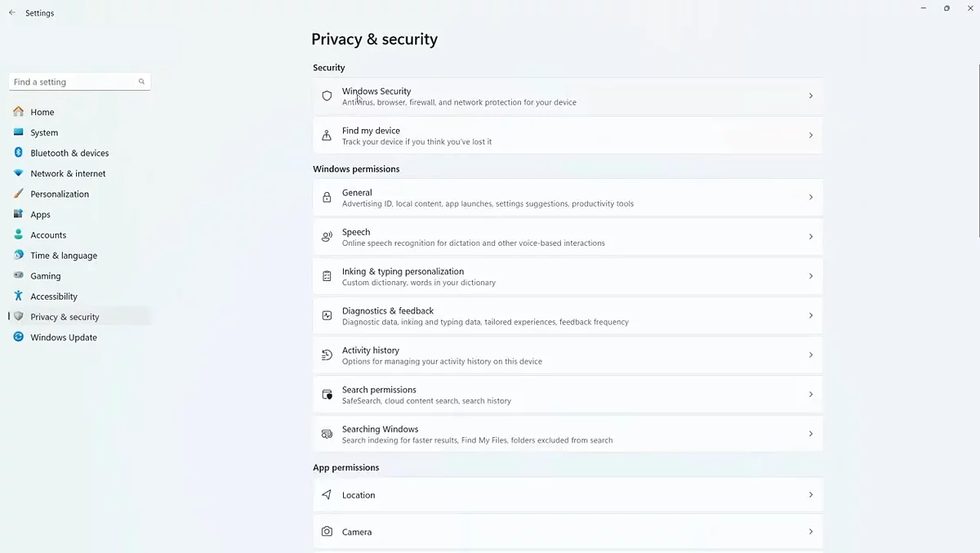Viewport: 980px width, 553px height.
Task: Expand Windows Security with its chevron
Action: coord(810,96)
